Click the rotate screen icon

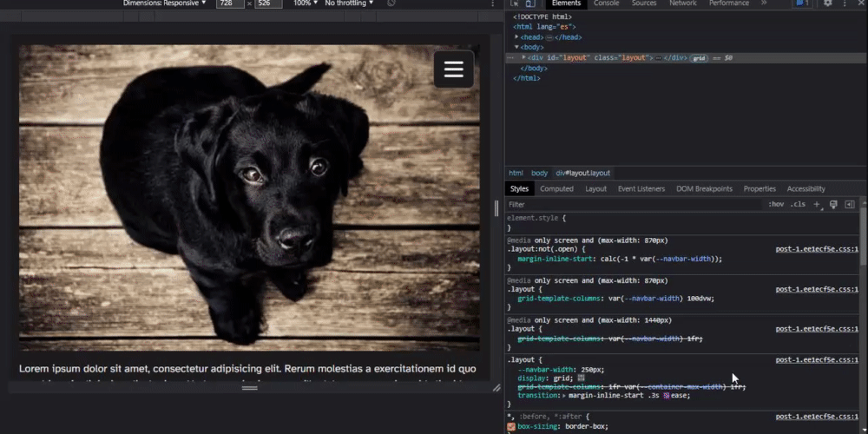(391, 3)
